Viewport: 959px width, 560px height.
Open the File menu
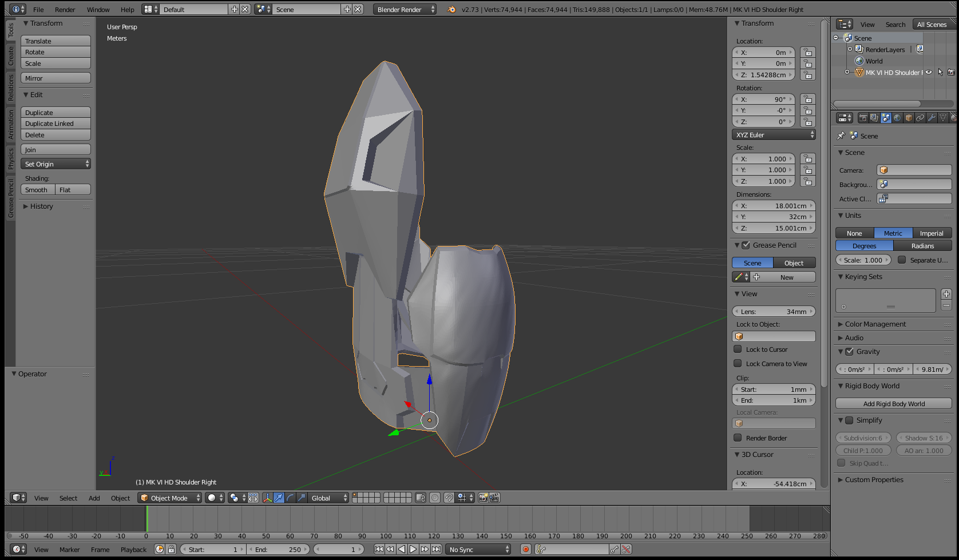point(38,10)
